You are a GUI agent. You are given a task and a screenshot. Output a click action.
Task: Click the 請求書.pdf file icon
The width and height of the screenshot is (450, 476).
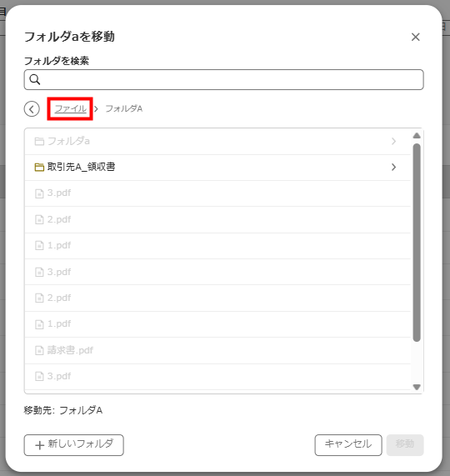coord(39,350)
